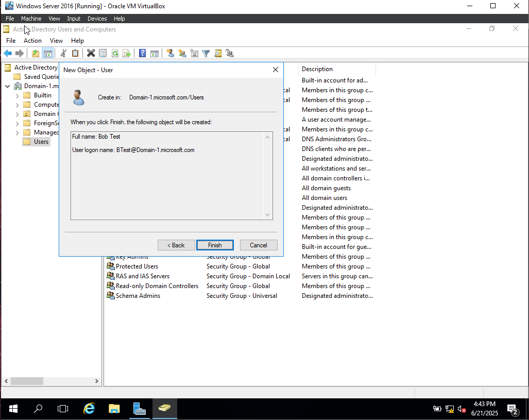Viewport: 529px width, 420px height.
Task: Expand the Computers folder node
Action: coord(17,105)
